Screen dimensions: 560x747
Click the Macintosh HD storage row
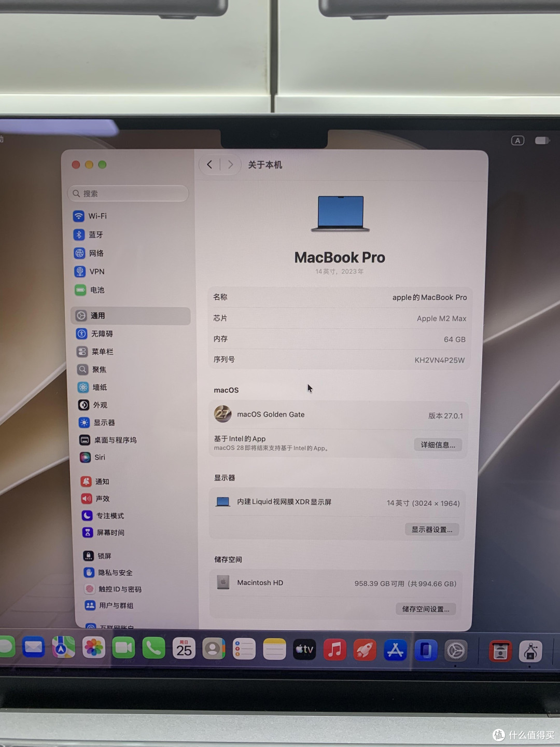[x=337, y=583]
